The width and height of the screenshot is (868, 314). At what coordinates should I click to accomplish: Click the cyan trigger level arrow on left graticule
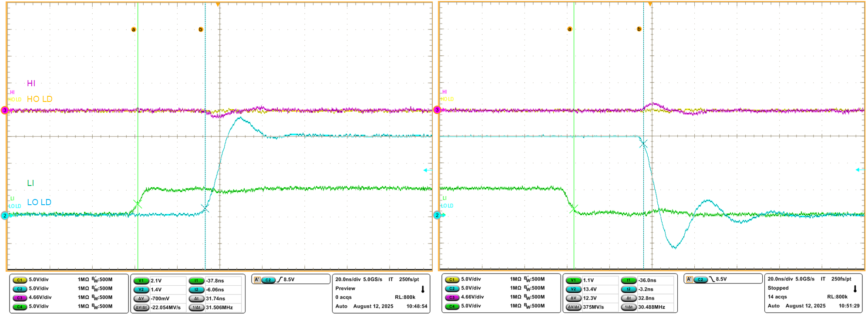427,170
